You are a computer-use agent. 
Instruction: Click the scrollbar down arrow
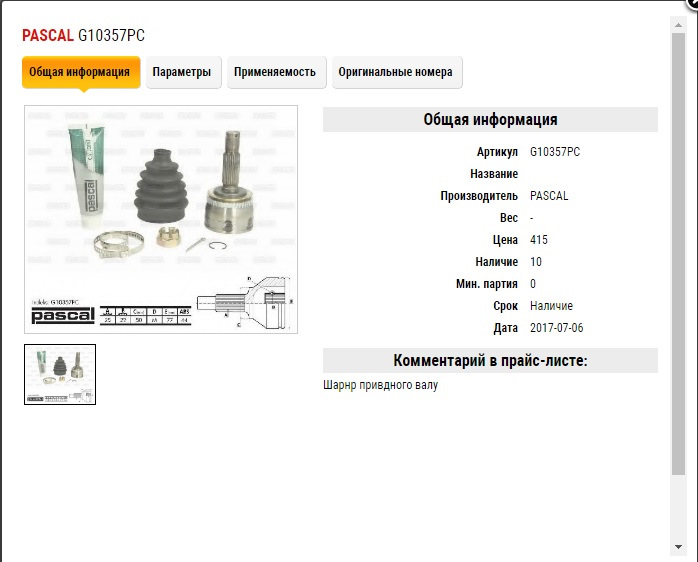678,546
